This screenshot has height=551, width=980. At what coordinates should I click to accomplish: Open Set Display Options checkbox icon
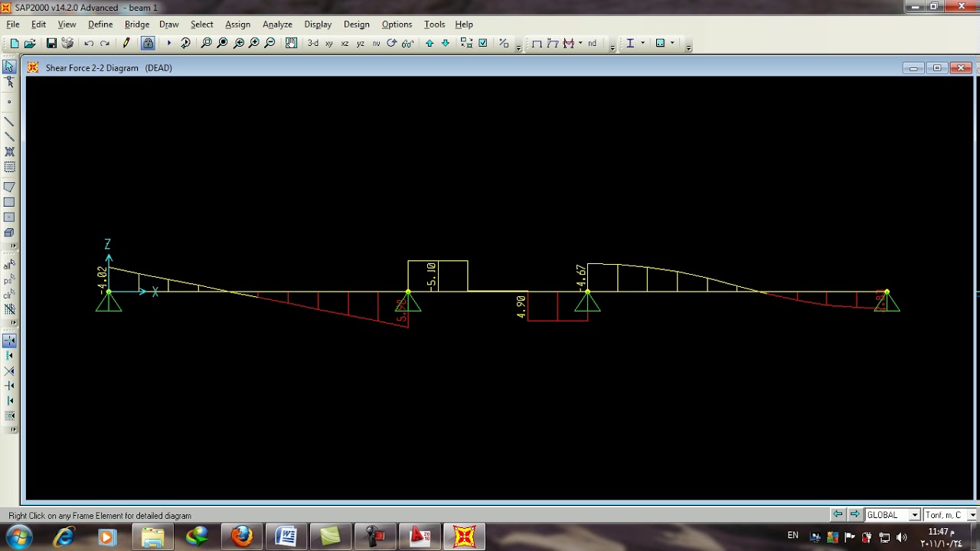pos(483,44)
